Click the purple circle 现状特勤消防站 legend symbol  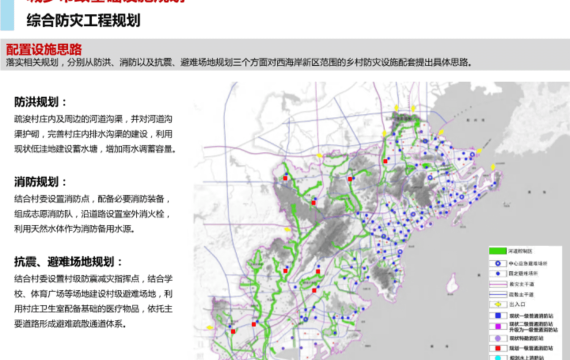(x=498, y=338)
